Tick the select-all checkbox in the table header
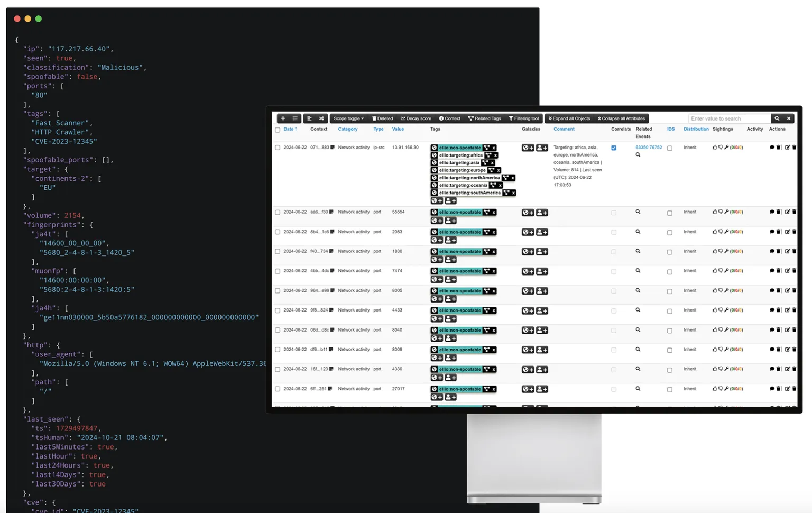 278,130
